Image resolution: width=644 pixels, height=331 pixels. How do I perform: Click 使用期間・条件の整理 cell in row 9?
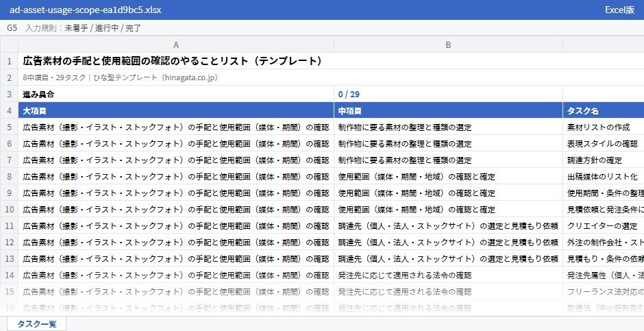(604, 193)
